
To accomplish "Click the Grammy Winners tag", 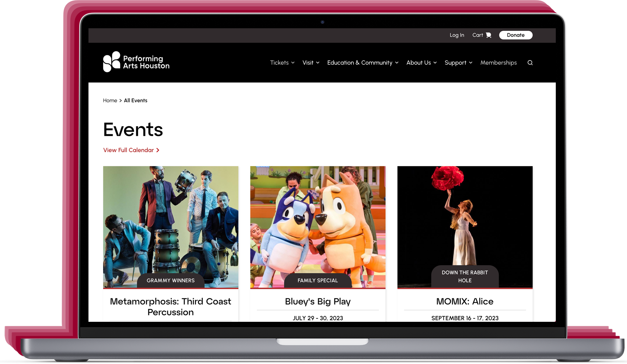I will pos(171,280).
